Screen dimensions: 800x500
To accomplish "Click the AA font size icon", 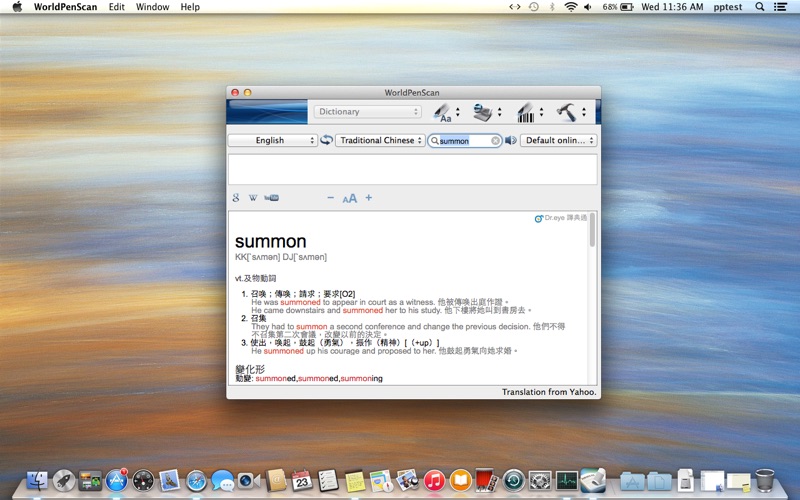I will click(349, 198).
